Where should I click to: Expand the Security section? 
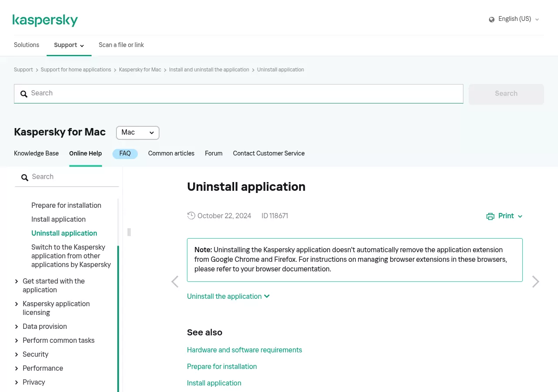tap(17, 355)
